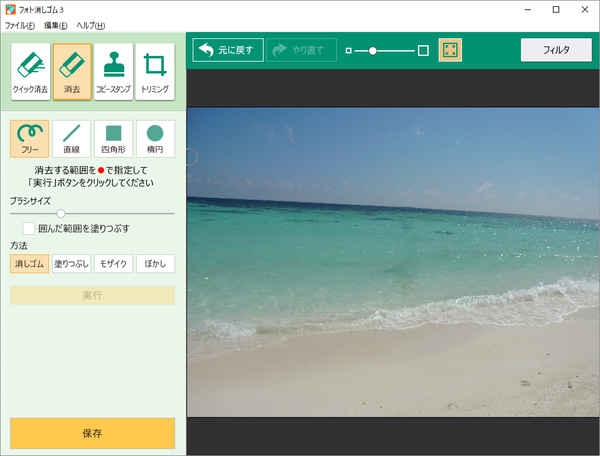Select the ぼかし blur method

coord(155,264)
